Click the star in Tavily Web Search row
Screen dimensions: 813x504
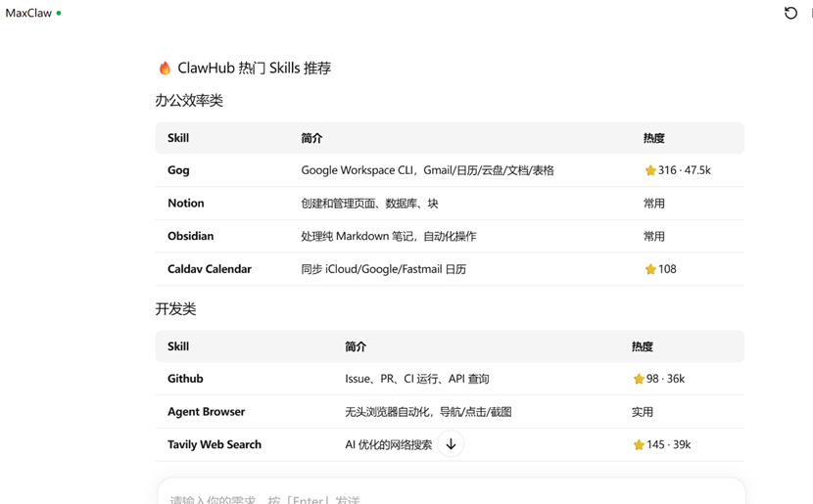point(639,444)
